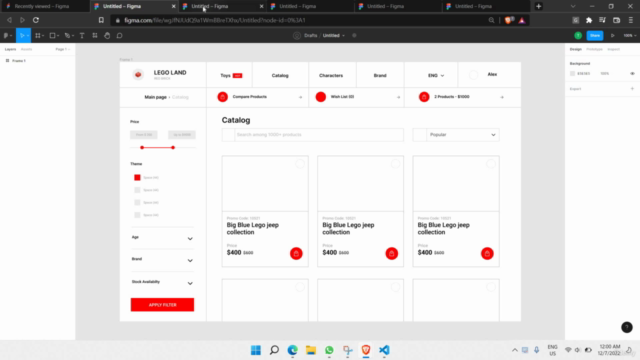Expand the Stock Availability filter chevron

tap(190, 283)
